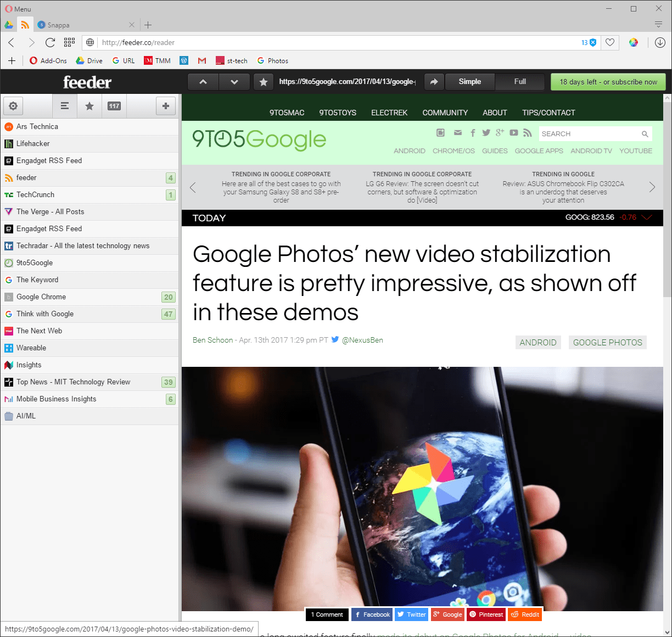The height and width of the screenshot is (637, 672).
Task: Open starred posts in sidebar toolbar
Action: click(x=89, y=106)
